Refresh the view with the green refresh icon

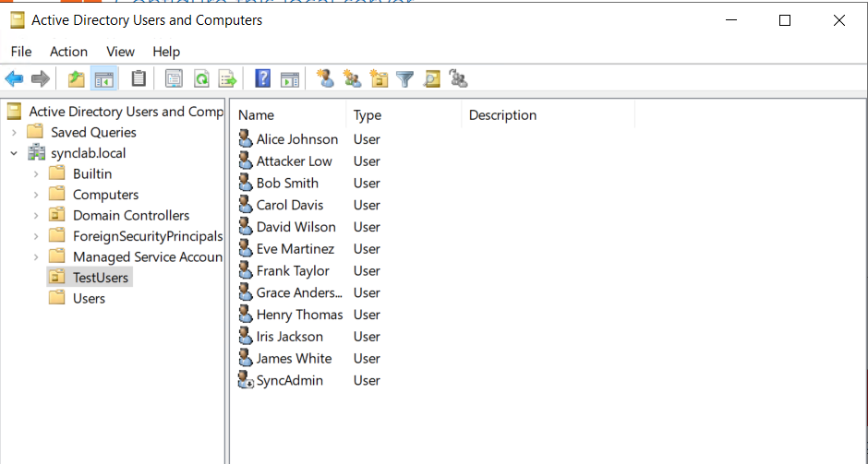201,79
